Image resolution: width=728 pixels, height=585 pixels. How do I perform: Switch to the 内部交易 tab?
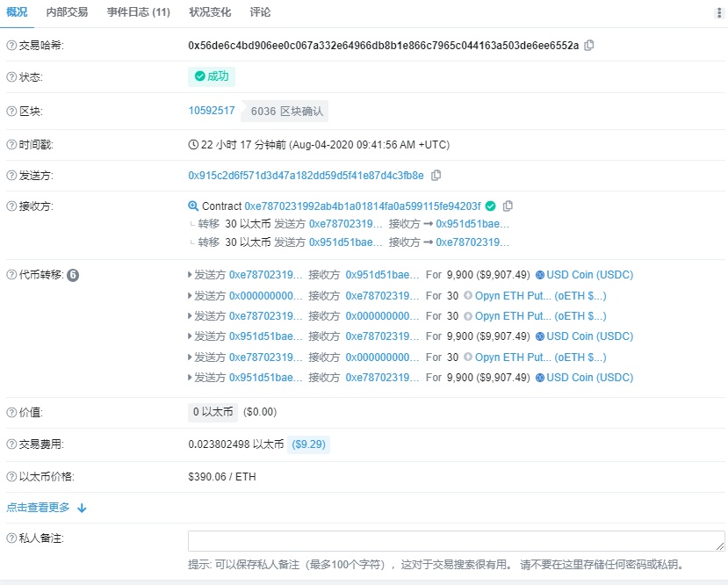[x=67, y=12]
